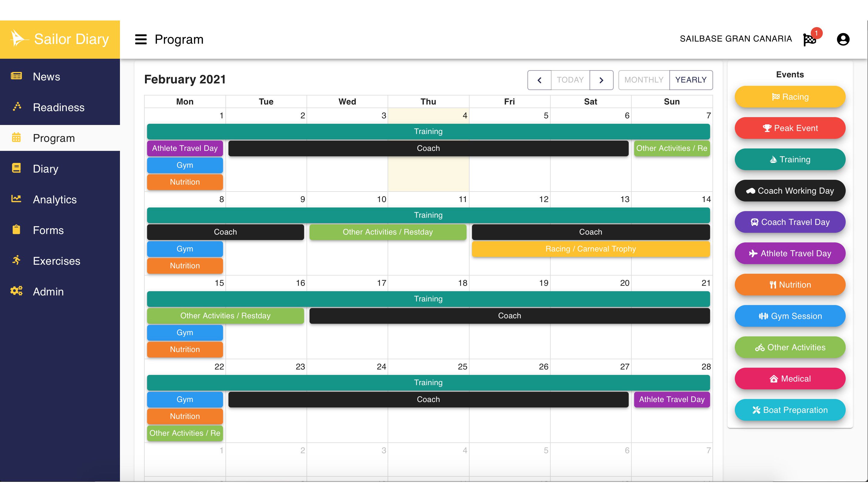Click the Admin gears sidebar icon
This screenshot has width=868, height=502.
16,291
